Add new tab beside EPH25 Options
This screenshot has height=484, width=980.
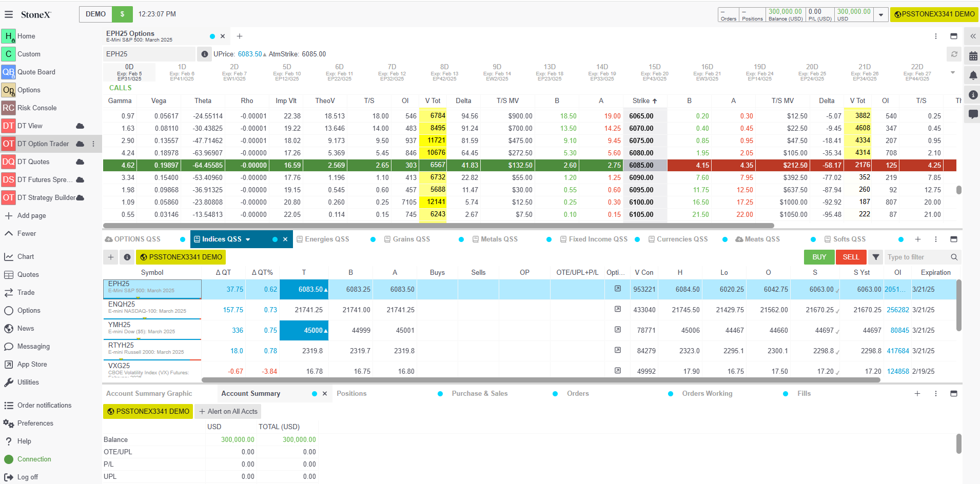239,36
